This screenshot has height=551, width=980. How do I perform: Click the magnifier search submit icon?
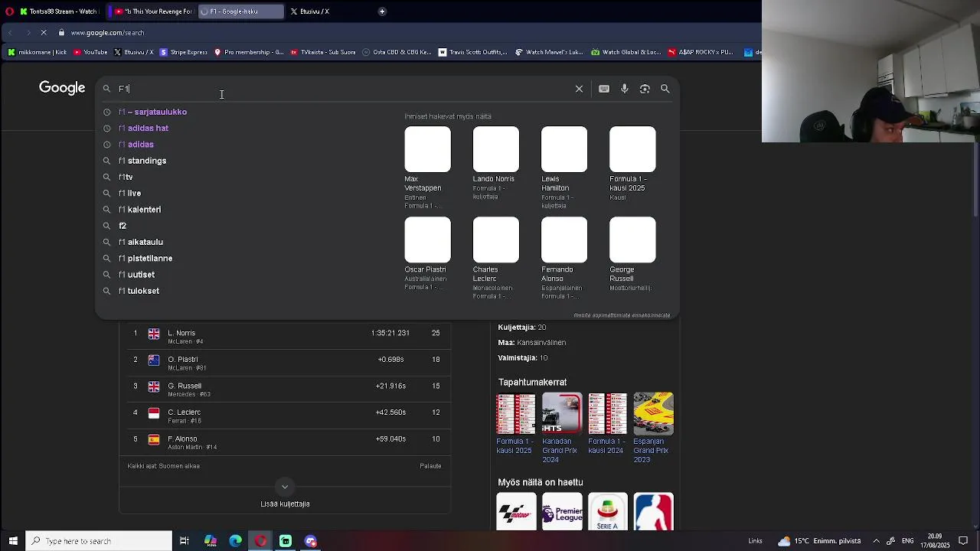665,89
